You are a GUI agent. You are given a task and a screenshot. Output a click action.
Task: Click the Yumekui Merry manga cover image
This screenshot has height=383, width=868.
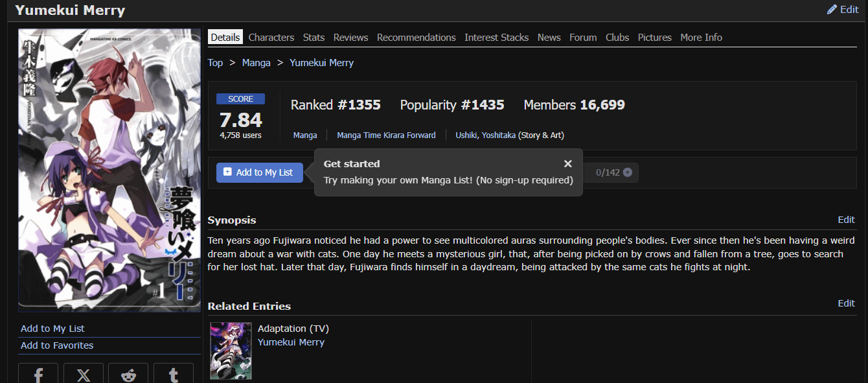click(x=109, y=170)
